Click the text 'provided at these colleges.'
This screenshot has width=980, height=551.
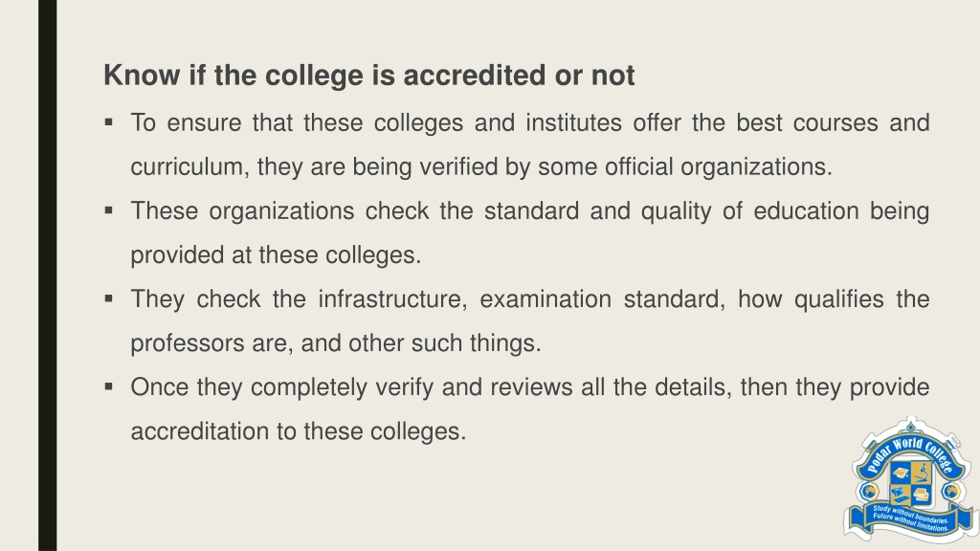(276, 254)
